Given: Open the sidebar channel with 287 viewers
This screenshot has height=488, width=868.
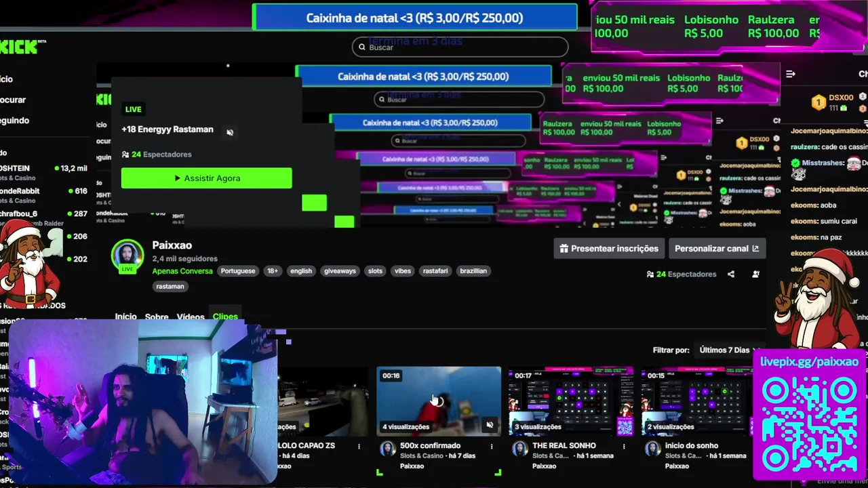Looking at the screenshot, I should 43,218.
